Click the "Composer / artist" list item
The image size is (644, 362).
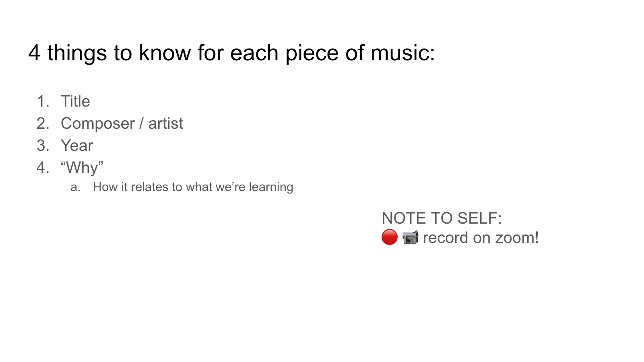click(x=122, y=123)
